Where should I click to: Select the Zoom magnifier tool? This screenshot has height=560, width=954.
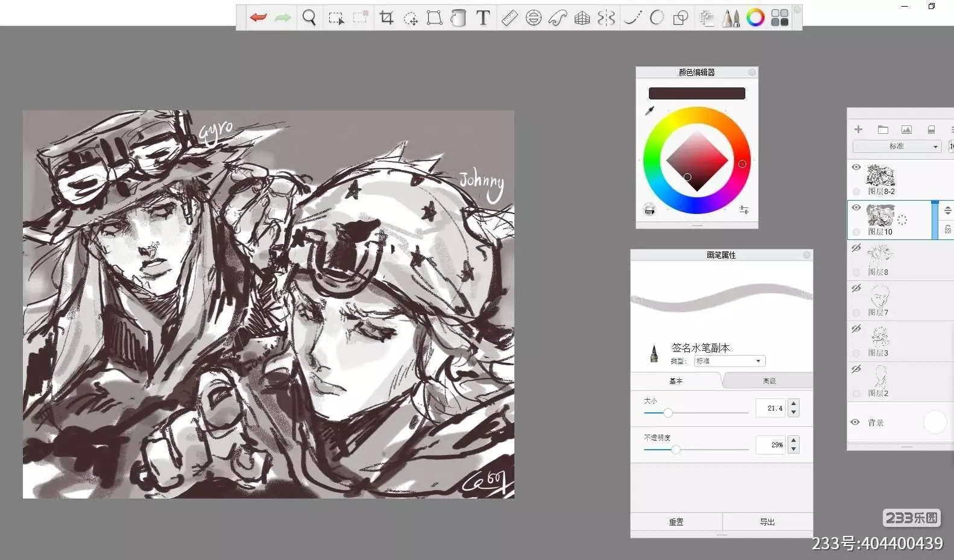point(309,18)
